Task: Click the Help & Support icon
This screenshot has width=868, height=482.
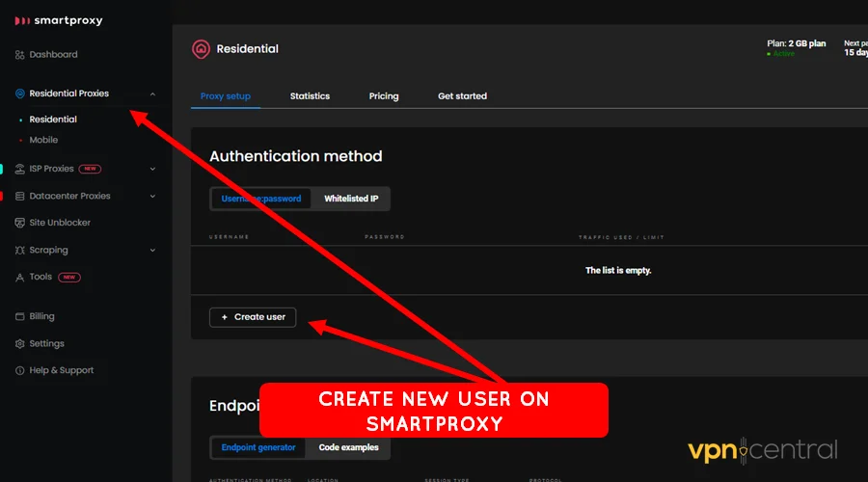Action: pyautogui.click(x=20, y=370)
